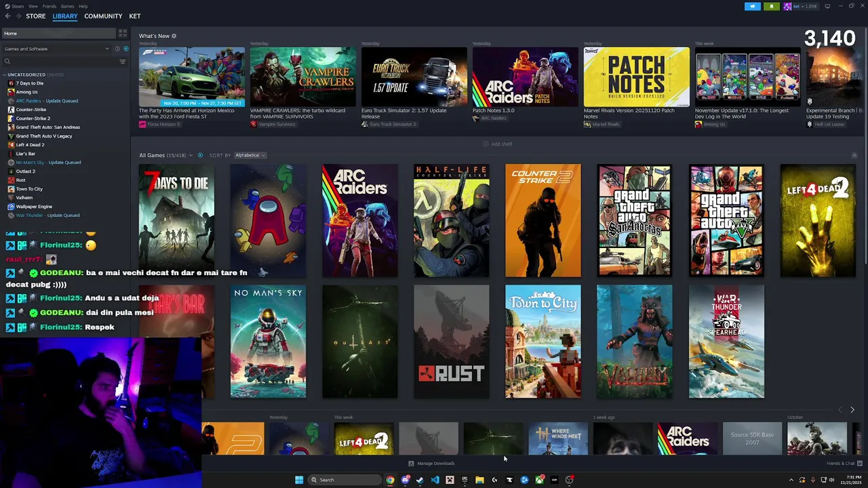Collapse the Uncategorized category
The height and width of the screenshot is (488, 868).
coord(5,75)
